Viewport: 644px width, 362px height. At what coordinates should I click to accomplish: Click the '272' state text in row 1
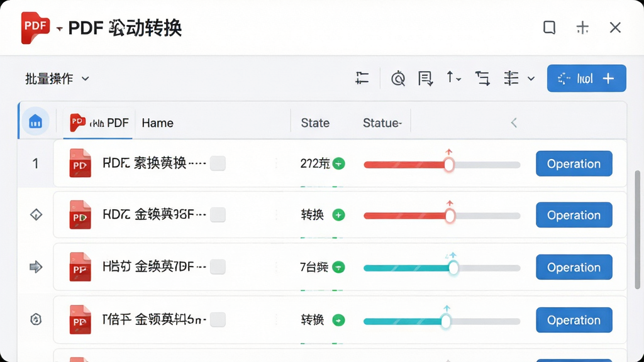(314, 163)
